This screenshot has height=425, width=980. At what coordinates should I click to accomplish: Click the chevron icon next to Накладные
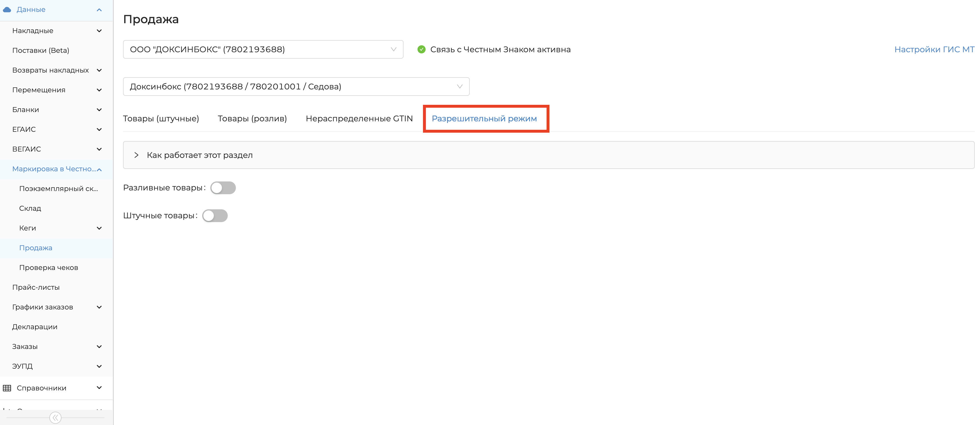[99, 31]
